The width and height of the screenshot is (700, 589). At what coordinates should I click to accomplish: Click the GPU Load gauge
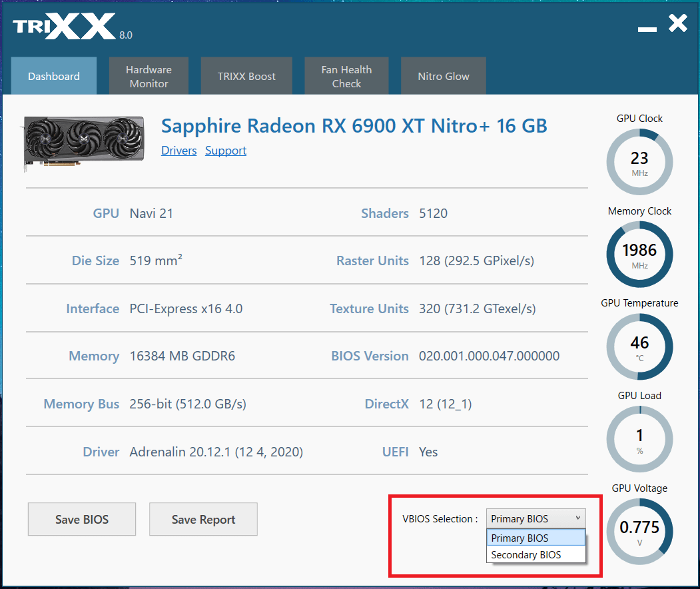(x=639, y=439)
